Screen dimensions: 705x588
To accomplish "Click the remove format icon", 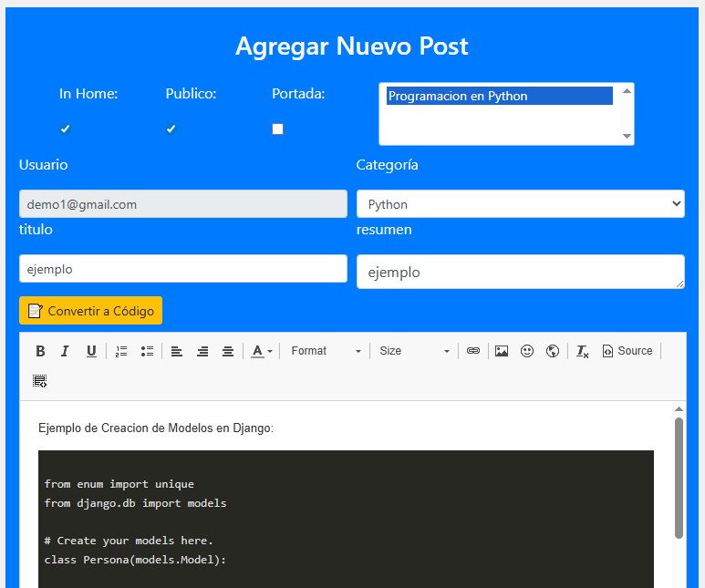I will (583, 351).
